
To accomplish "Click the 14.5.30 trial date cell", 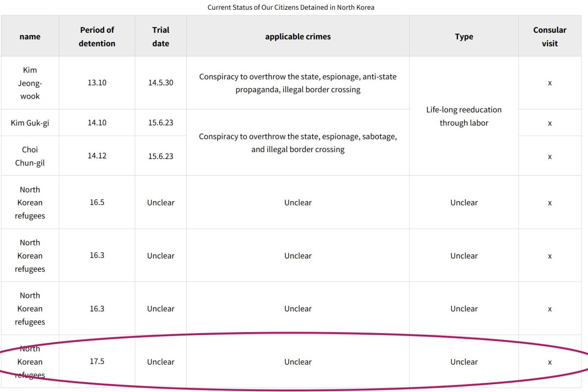I will tap(161, 83).
